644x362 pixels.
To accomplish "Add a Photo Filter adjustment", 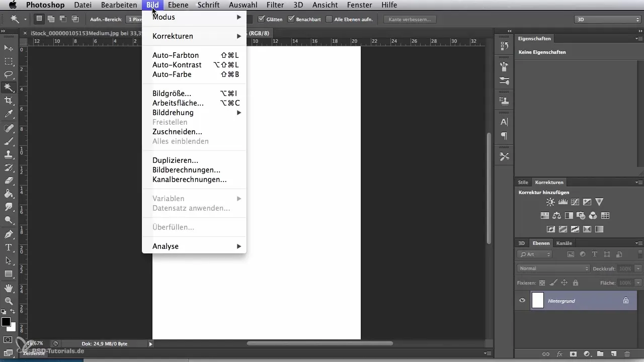I will [x=581, y=216].
